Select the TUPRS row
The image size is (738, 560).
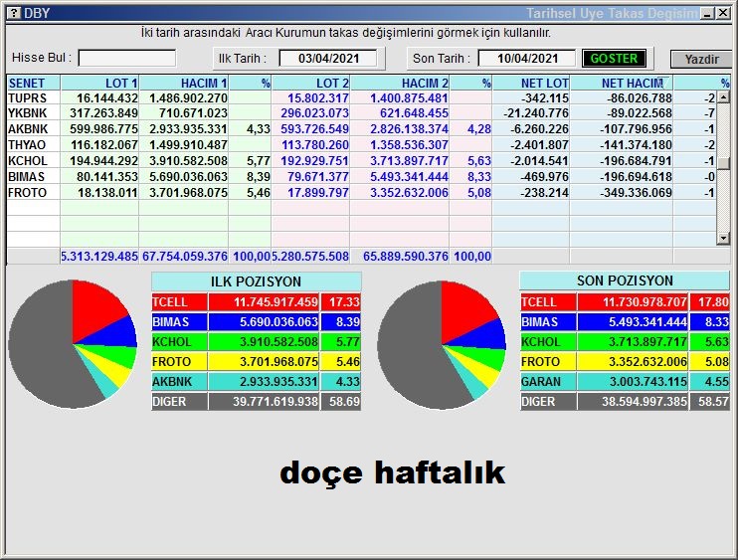point(361,97)
